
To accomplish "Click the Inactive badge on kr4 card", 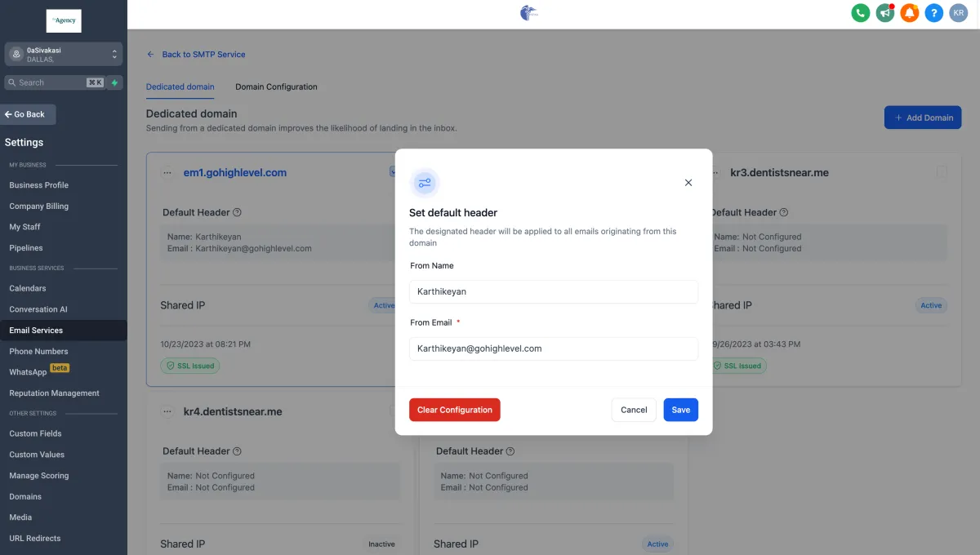I will (381, 544).
